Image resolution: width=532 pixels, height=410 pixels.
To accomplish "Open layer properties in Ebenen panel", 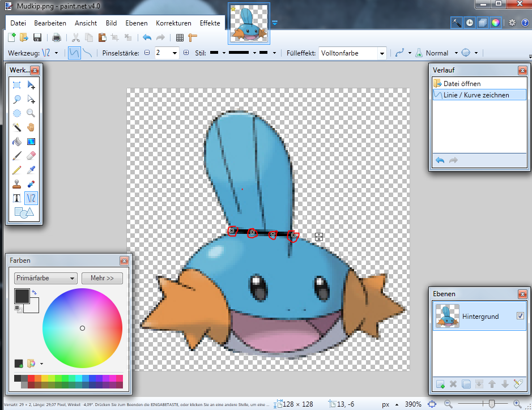I will click(x=518, y=384).
